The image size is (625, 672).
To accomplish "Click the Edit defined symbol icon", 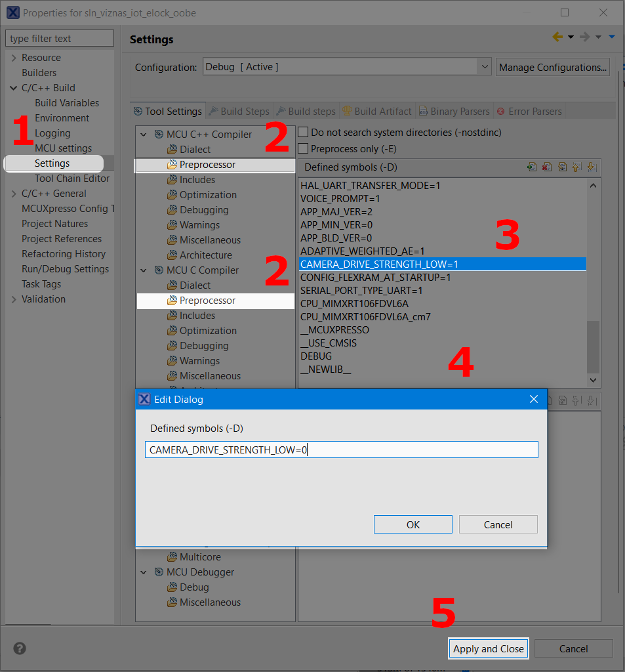I will pyautogui.click(x=562, y=167).
